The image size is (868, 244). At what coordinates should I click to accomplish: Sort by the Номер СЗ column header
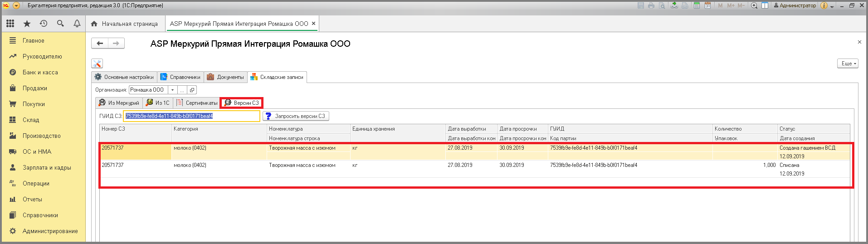click(x=136, y=129)
